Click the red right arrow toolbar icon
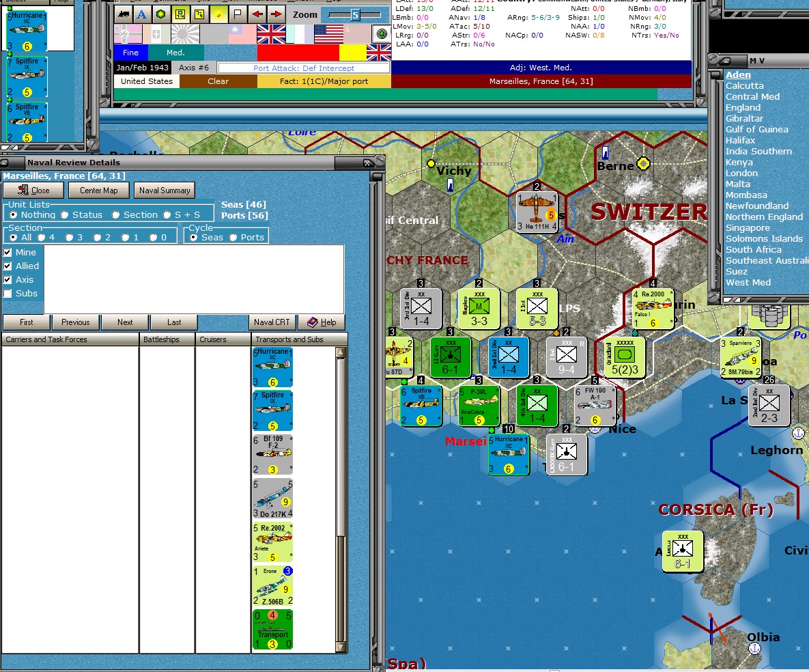This screenshot has width=809, height=672. click(x=276, y=14)
